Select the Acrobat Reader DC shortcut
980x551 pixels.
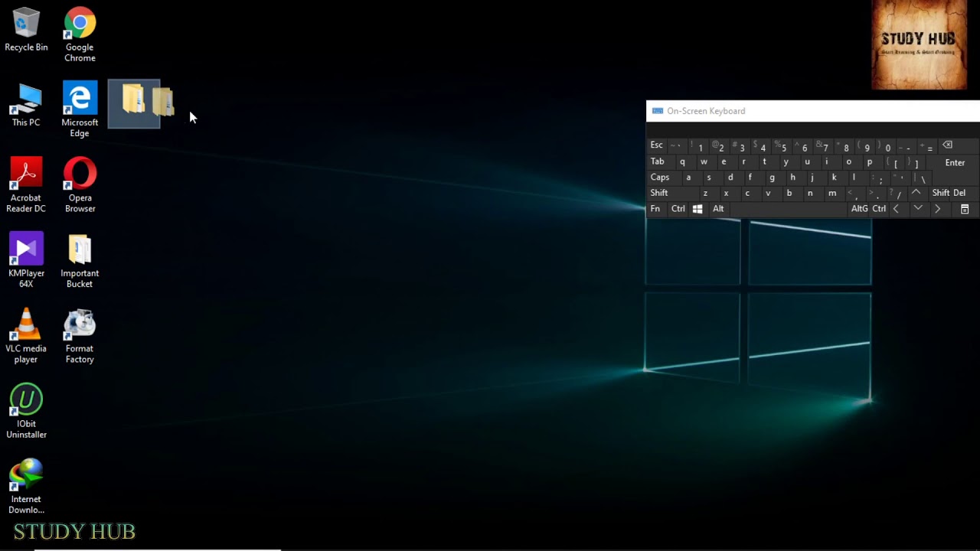tap(26, 186)
